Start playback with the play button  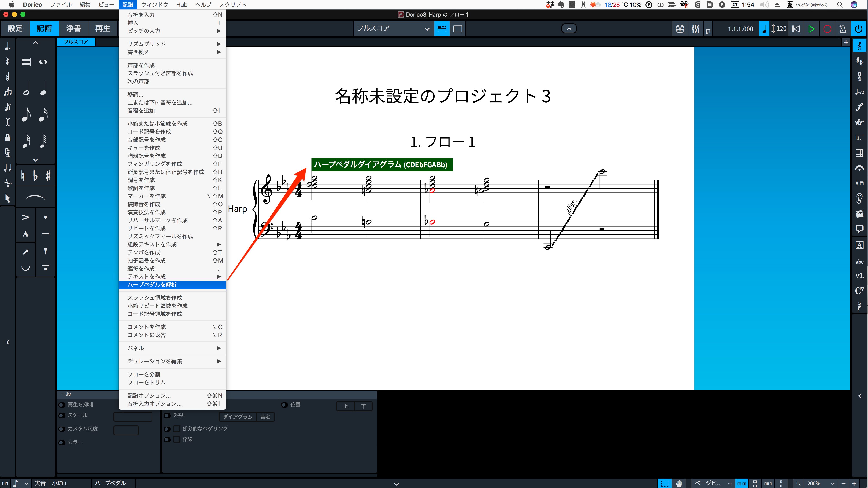[x=811, y=29]
